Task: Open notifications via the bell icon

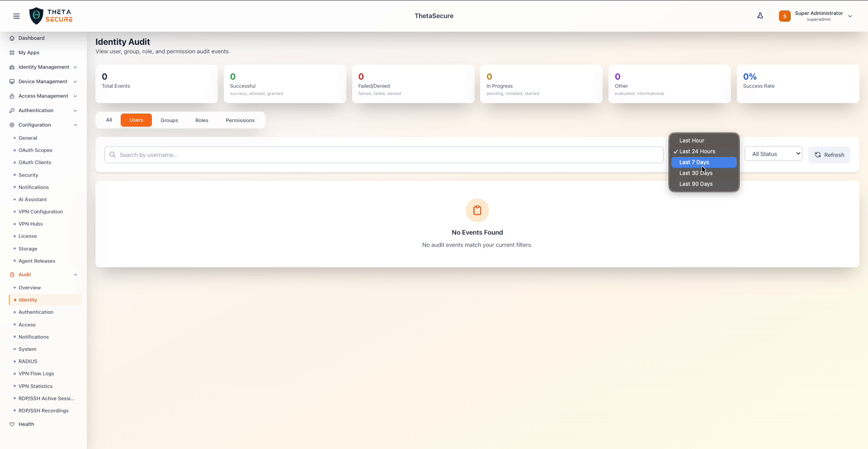Action: coord(760,15)
